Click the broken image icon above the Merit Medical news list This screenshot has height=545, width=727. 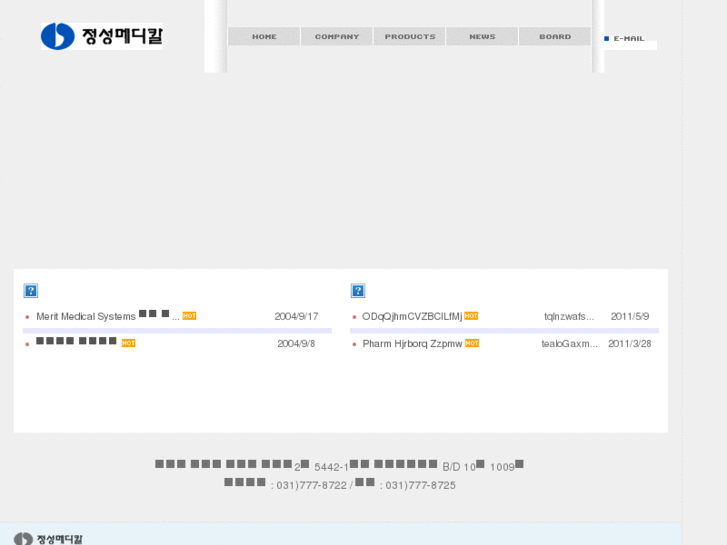(31, 291)
